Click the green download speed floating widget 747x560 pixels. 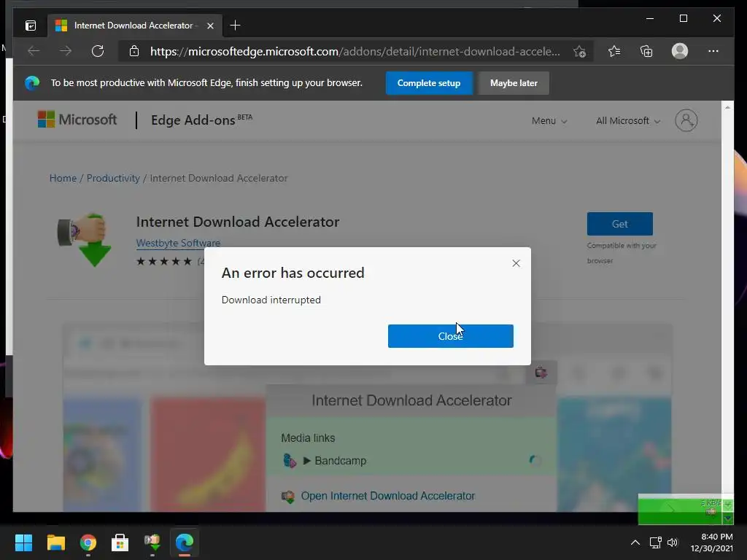coord(686,509)
